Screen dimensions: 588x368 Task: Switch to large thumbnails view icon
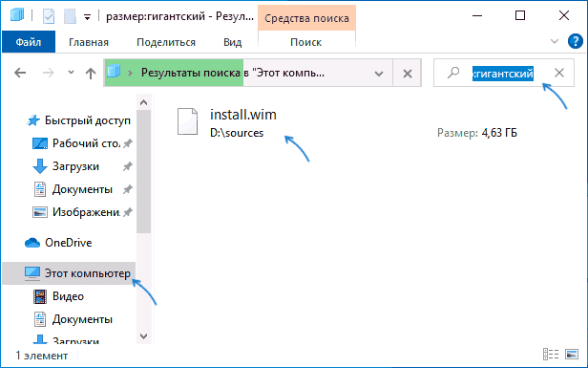pos(572,354)
